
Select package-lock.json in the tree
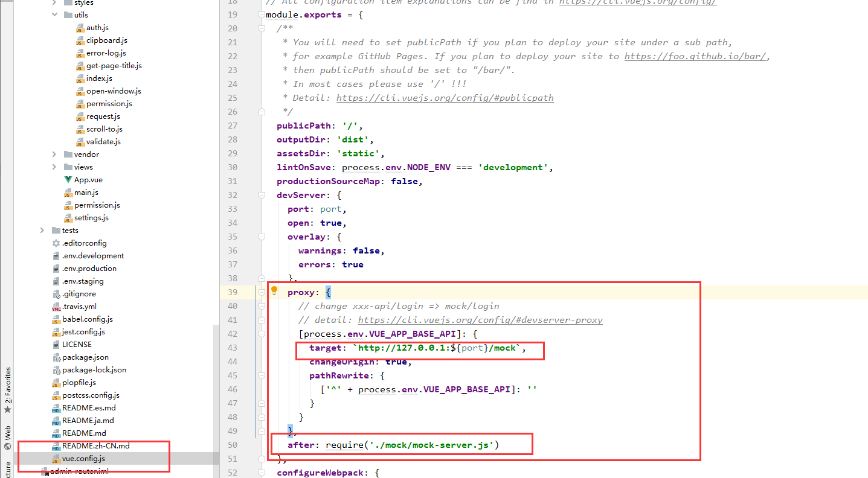[94, 370]
